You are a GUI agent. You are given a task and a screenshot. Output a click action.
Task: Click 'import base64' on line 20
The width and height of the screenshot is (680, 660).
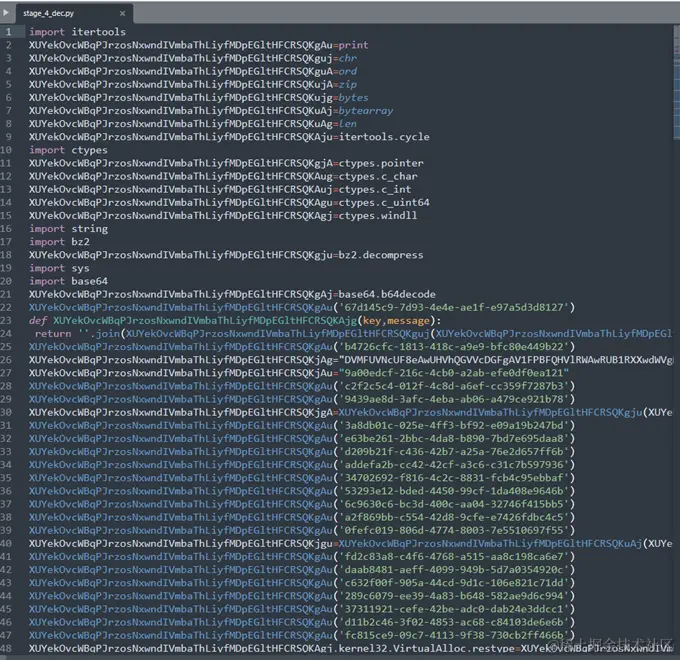[x=68, y=281]
